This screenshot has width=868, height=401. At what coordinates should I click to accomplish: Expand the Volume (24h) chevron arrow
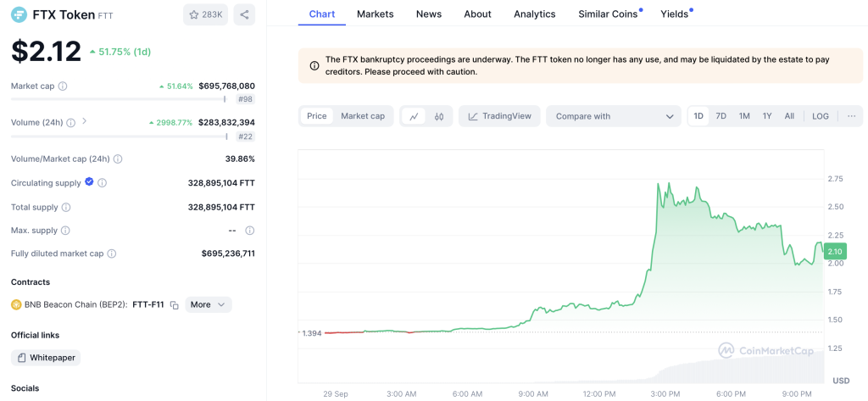point(84,120)
